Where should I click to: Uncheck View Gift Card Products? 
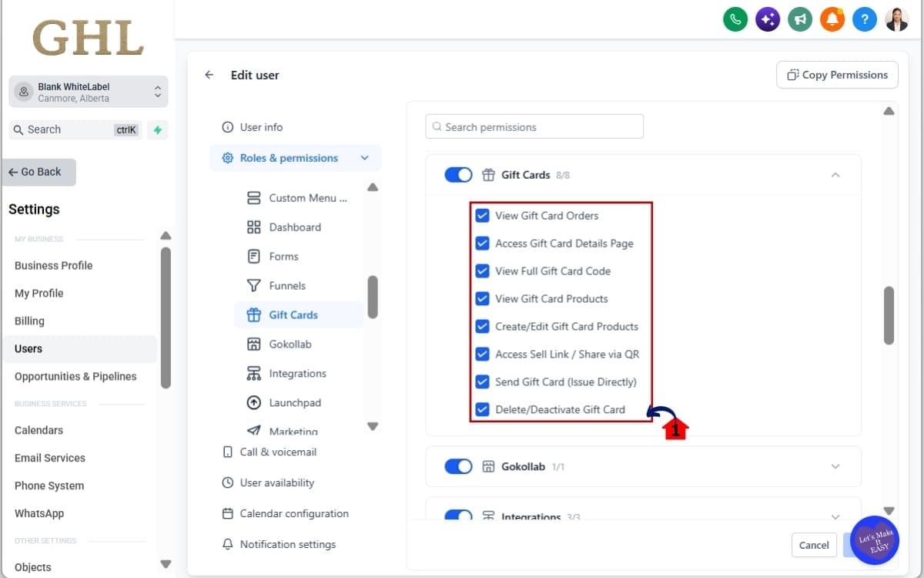pyautogui.click(x=482, y=299)
